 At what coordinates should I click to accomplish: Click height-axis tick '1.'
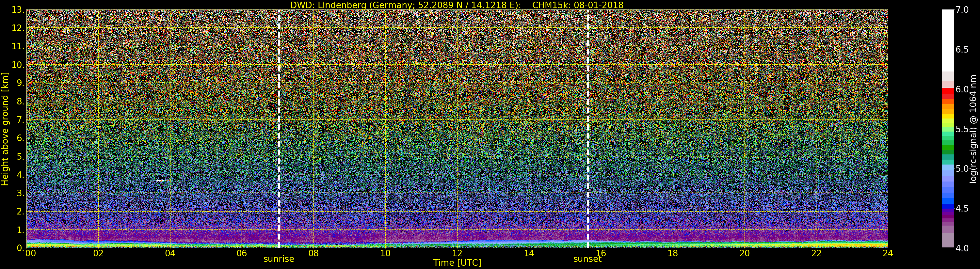coord(21,230)
